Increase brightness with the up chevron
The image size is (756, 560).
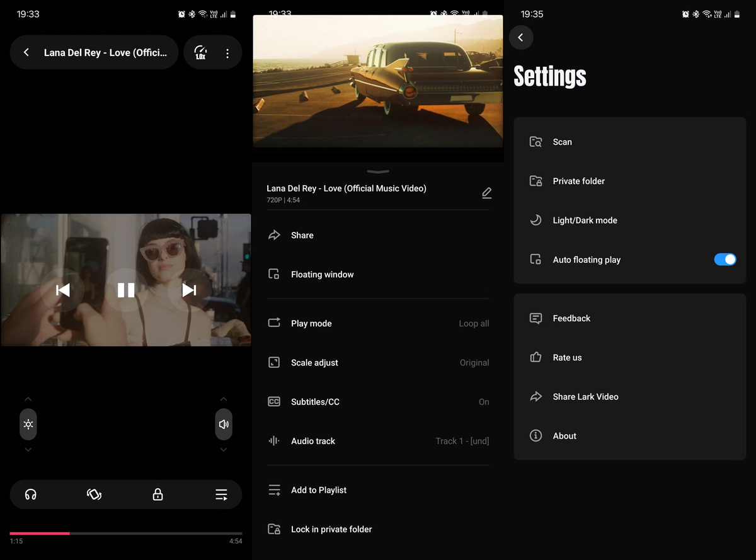click(x=28, y=399)
